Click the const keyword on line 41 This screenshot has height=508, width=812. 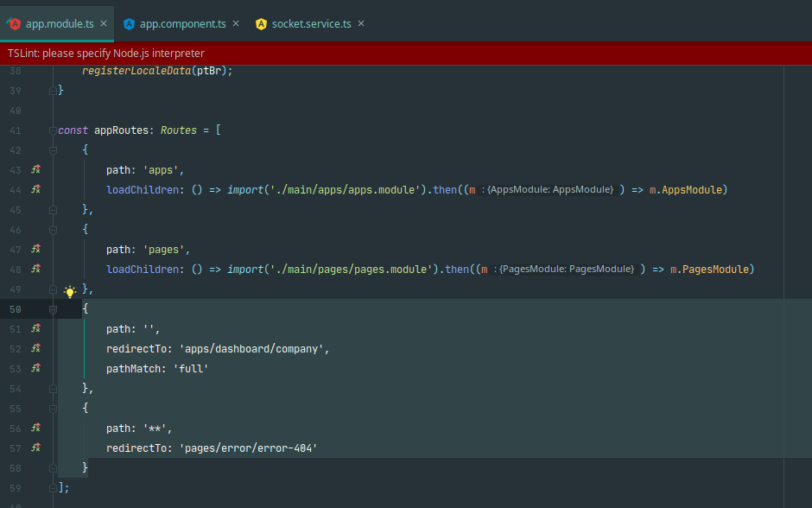[73, 130]
